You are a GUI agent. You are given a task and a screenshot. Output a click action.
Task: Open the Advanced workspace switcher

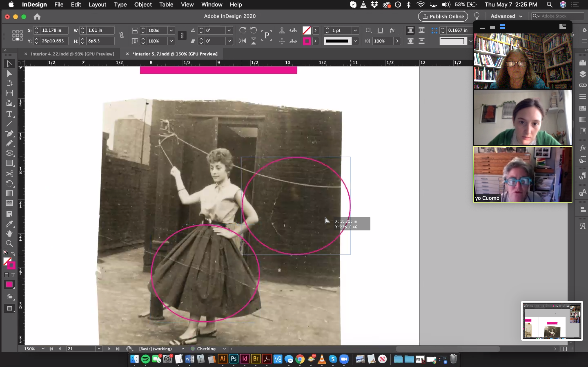(506, 16)
